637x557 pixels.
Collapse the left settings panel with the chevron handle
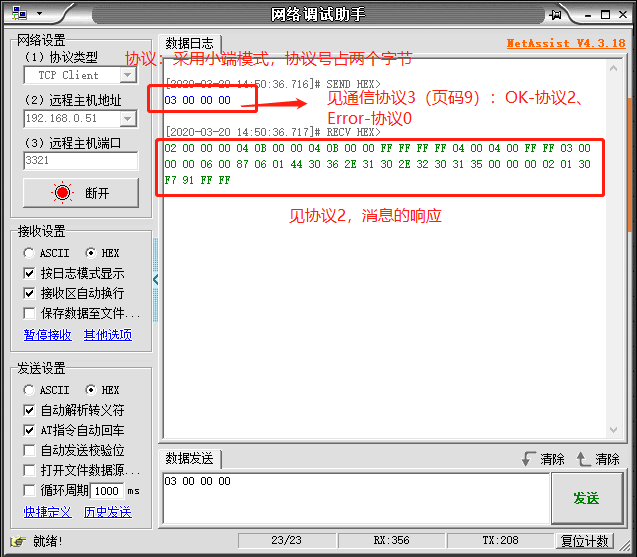156,280
